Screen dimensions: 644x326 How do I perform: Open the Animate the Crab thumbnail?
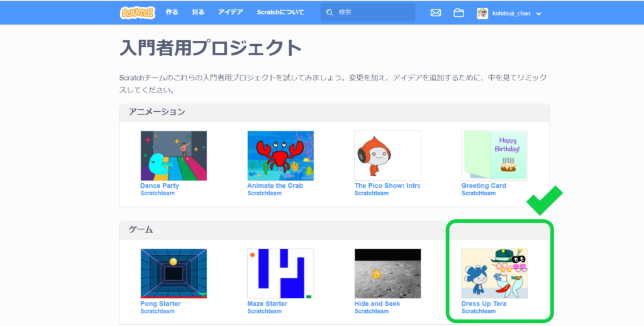pyautogui.click(x=280, y=156)
